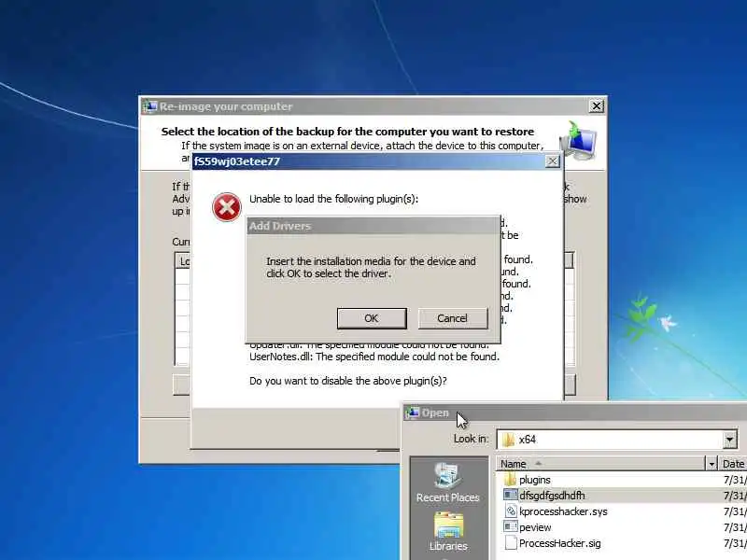Click "Do you want to disable the above plugin(s)?" text
Screen dimensions: 747x560
[x=348, y=381]
